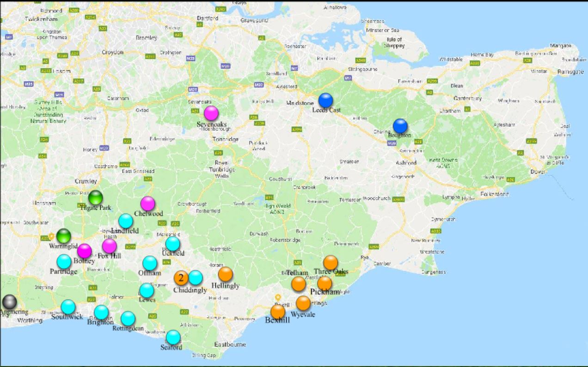Viewport: 588px width, 367px height.
Task: Click the Maidstone town label
Action: tap(300, 103)
